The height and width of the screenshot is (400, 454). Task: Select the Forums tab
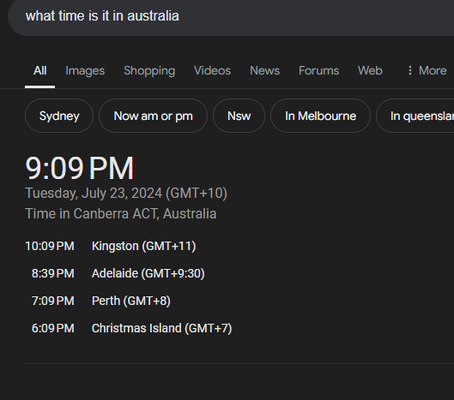tap(319, 71)
